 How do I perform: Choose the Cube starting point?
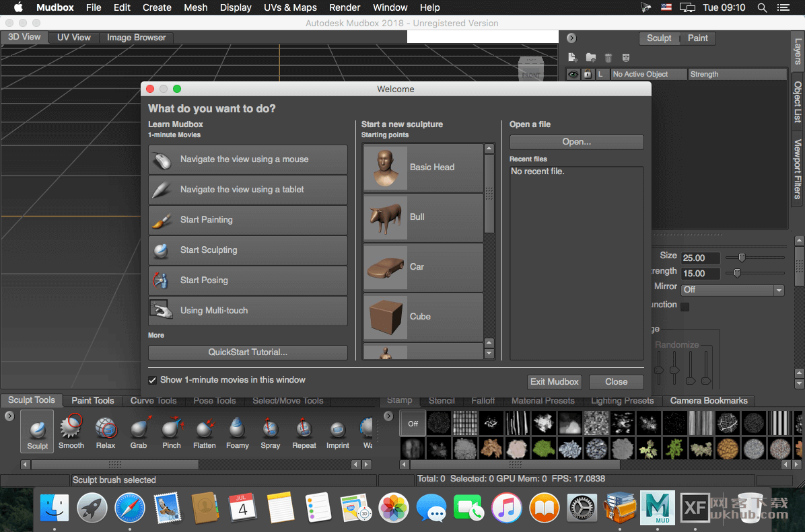click(x=423, y=317)
